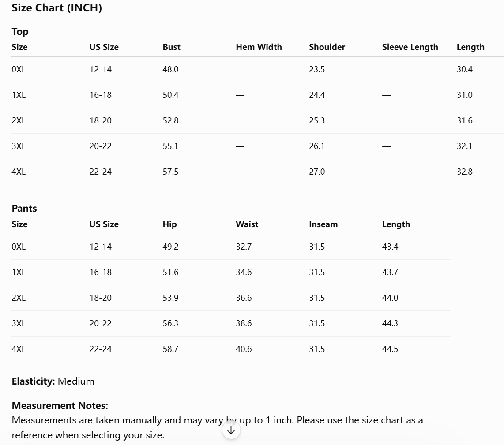Click the Shoulder column header
Screen dimensions: 504x445
coord(327,47)
